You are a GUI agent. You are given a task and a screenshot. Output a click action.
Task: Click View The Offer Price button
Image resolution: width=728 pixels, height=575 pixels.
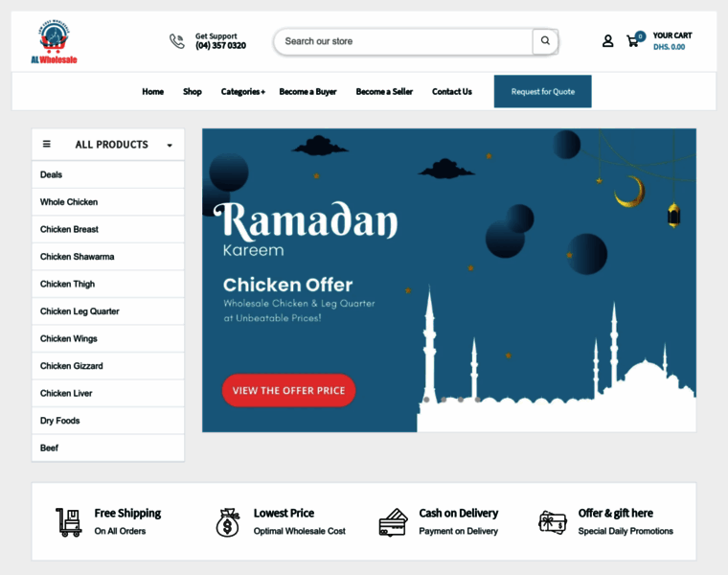coord(288,390)
